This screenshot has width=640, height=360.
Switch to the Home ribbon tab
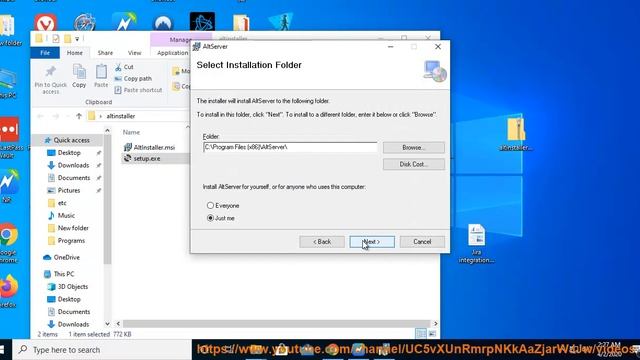click(75, 53)
